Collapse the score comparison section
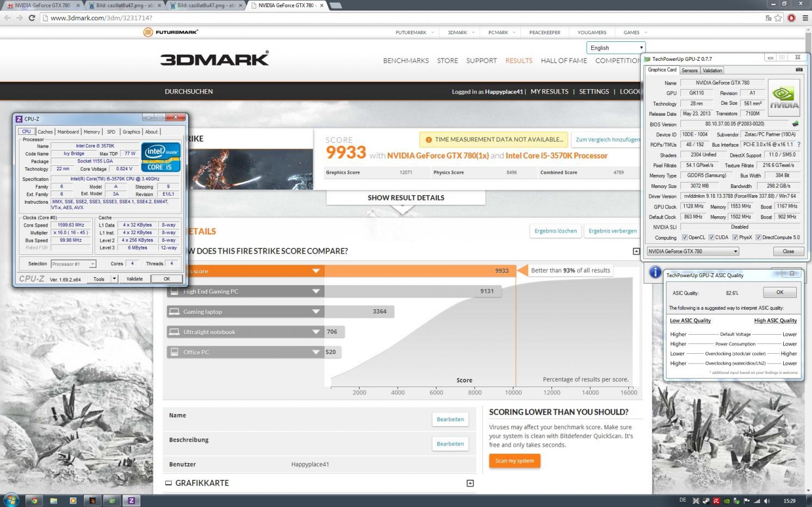812x507 pixels. point(636,251)
